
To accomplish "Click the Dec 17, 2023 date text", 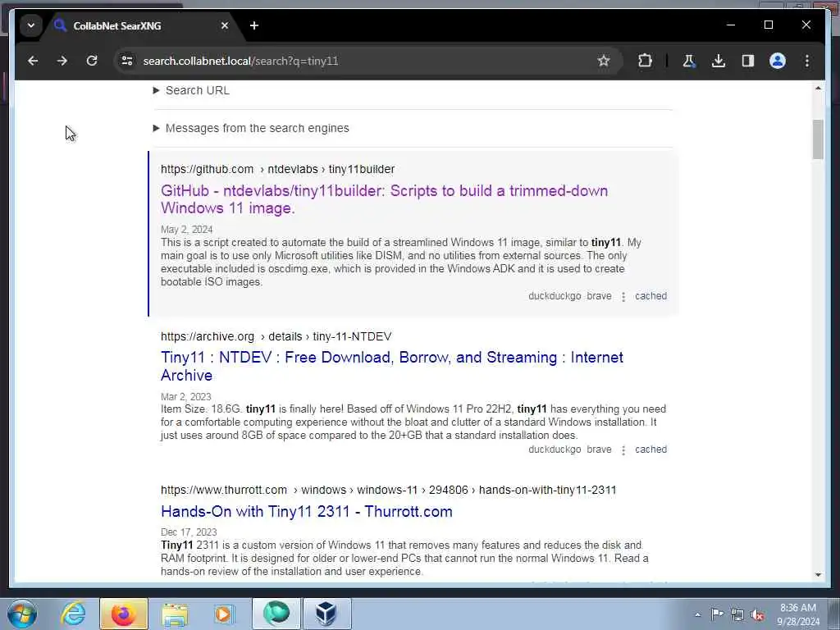I will point(189,532).
